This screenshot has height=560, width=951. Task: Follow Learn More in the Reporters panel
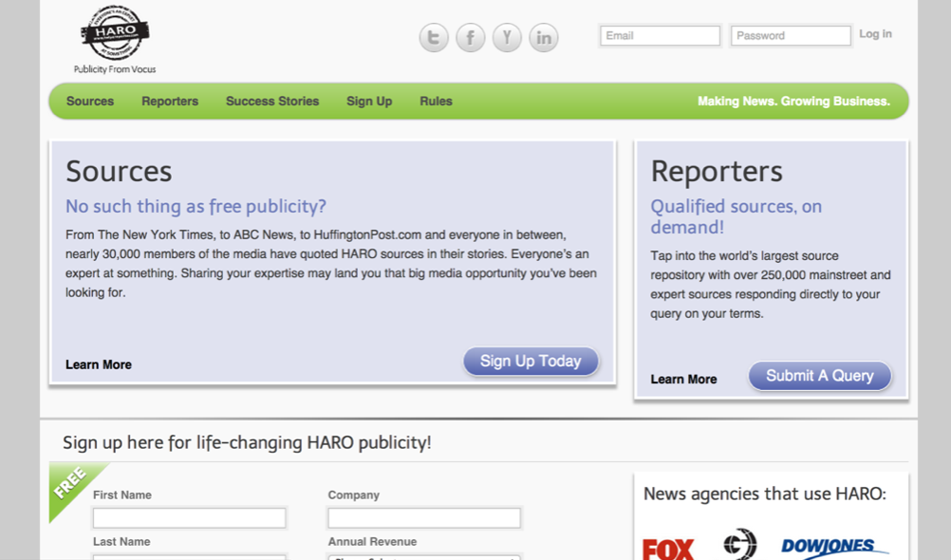683,380
